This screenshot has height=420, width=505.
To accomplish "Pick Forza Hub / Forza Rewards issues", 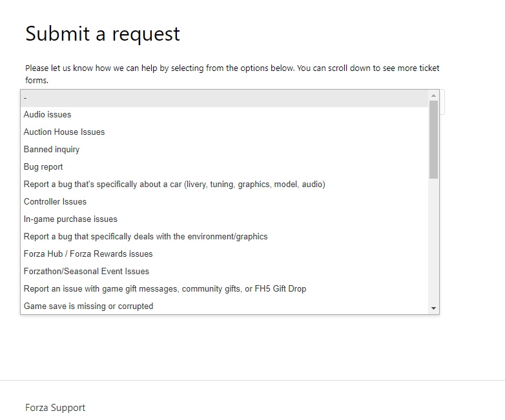I will [88, 254].
